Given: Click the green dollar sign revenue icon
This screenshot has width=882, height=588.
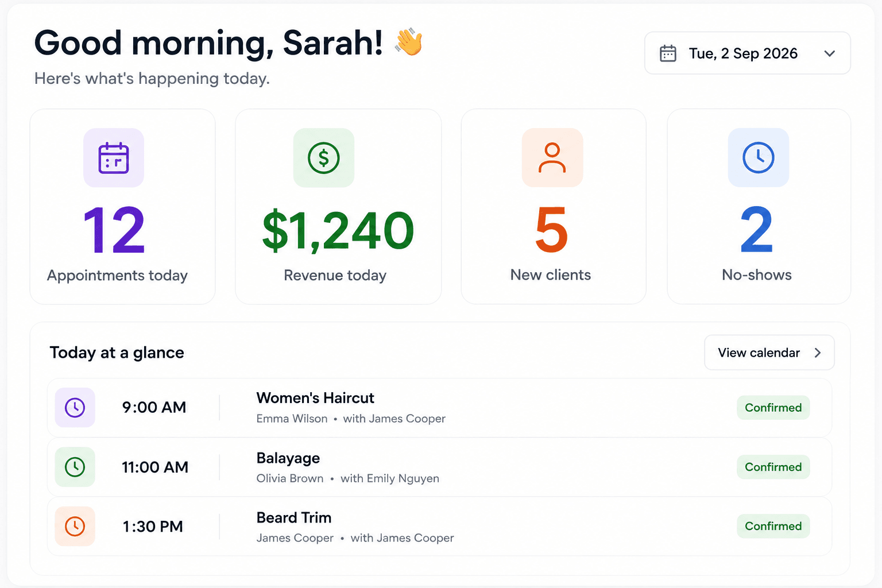Looking at the screenshot, I should coord(324,158).
